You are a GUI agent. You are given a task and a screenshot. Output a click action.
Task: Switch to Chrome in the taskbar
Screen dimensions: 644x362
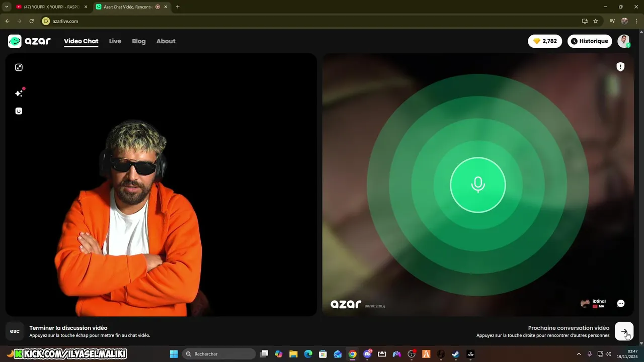pos(353,354)
